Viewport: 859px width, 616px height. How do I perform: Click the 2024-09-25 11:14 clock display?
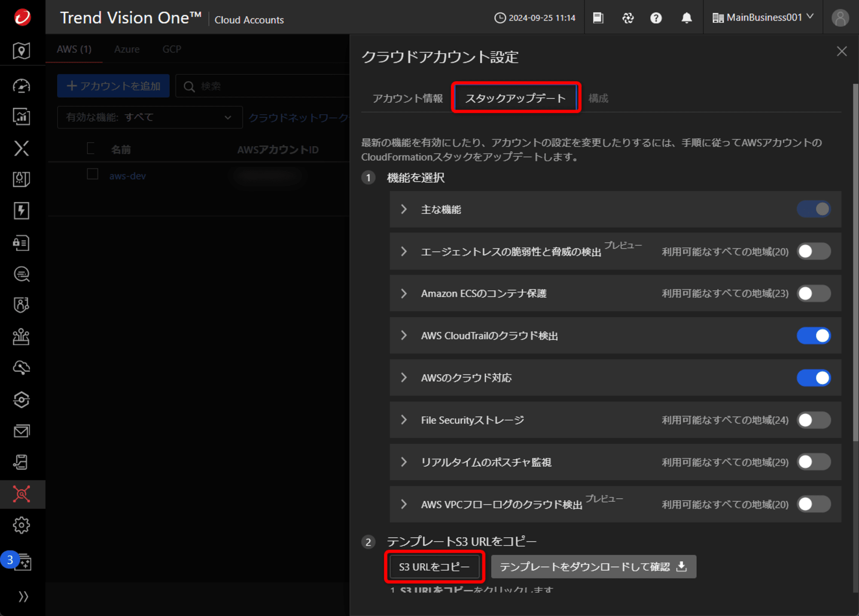535,18
